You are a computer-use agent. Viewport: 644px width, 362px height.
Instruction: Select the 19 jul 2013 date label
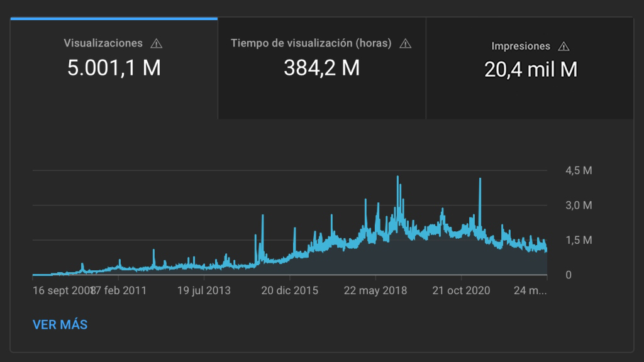click(x=204, y=290)
